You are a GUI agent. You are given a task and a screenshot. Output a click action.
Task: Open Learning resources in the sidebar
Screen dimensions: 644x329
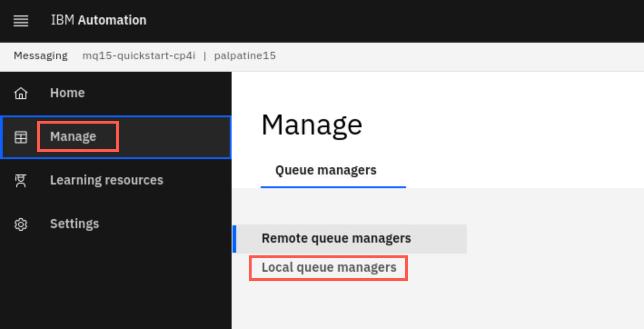116,180
